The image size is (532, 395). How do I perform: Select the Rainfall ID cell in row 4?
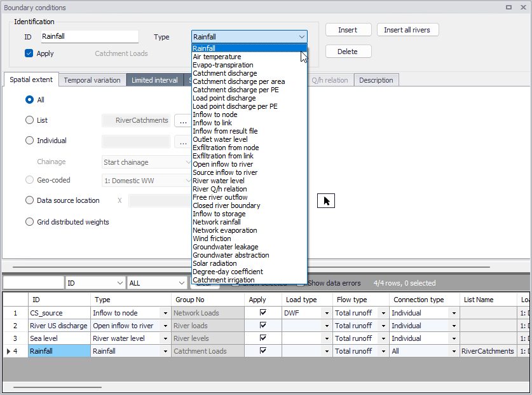click(59, 351)
